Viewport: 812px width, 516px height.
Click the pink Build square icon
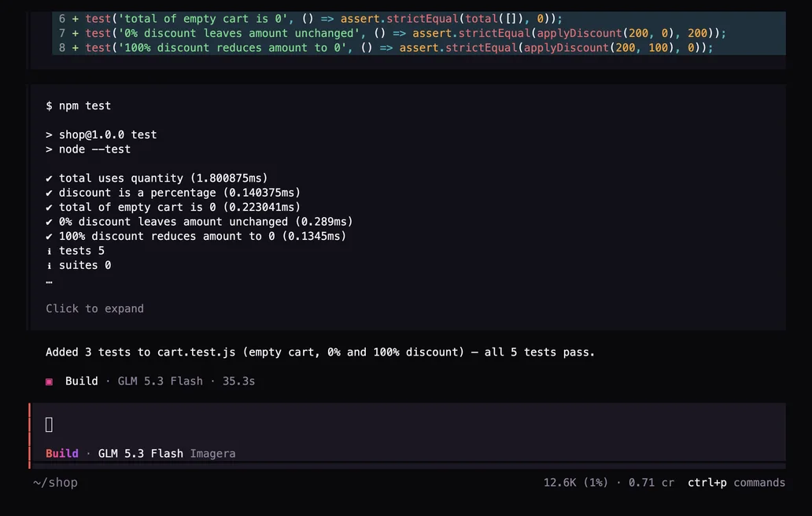[x=50, y=381]
